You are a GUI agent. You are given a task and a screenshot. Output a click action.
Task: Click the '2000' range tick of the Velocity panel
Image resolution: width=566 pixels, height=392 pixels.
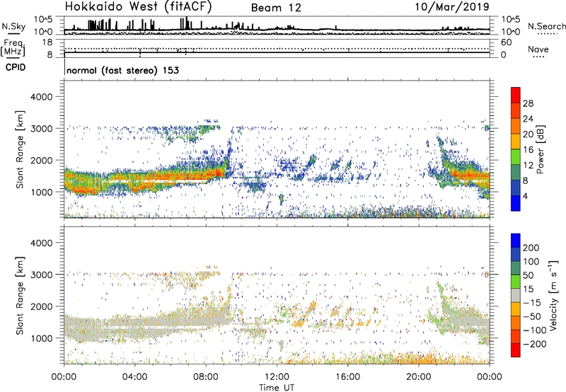(42, 306)
